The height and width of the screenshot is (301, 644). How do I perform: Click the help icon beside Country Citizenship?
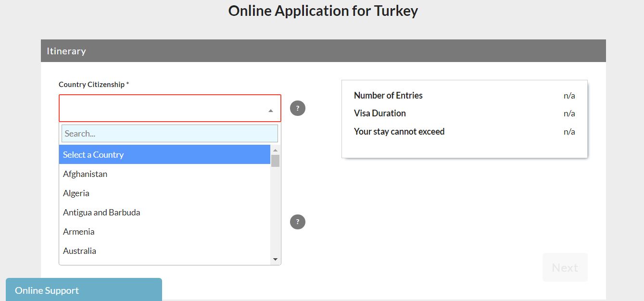pyautogui.click(x=298, y=108)
